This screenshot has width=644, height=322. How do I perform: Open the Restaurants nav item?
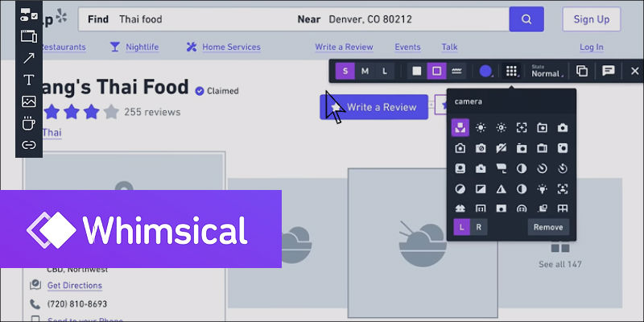[x=64, y=47]
